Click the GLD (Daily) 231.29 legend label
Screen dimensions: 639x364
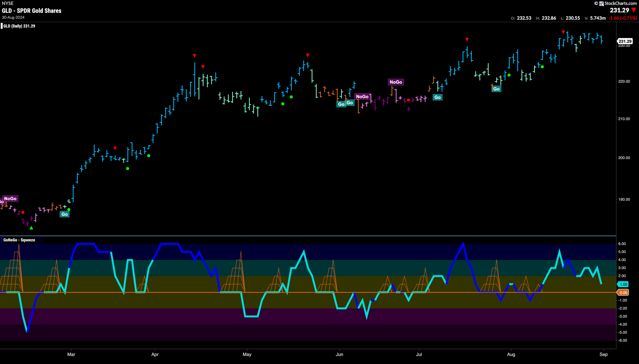pos(19,26)
